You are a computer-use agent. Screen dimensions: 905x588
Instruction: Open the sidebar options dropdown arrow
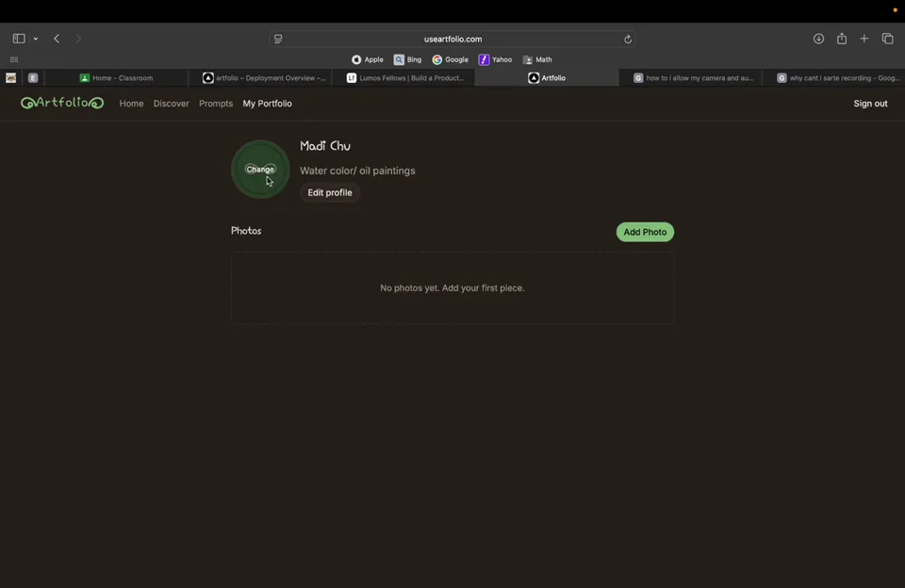(36, 39)
